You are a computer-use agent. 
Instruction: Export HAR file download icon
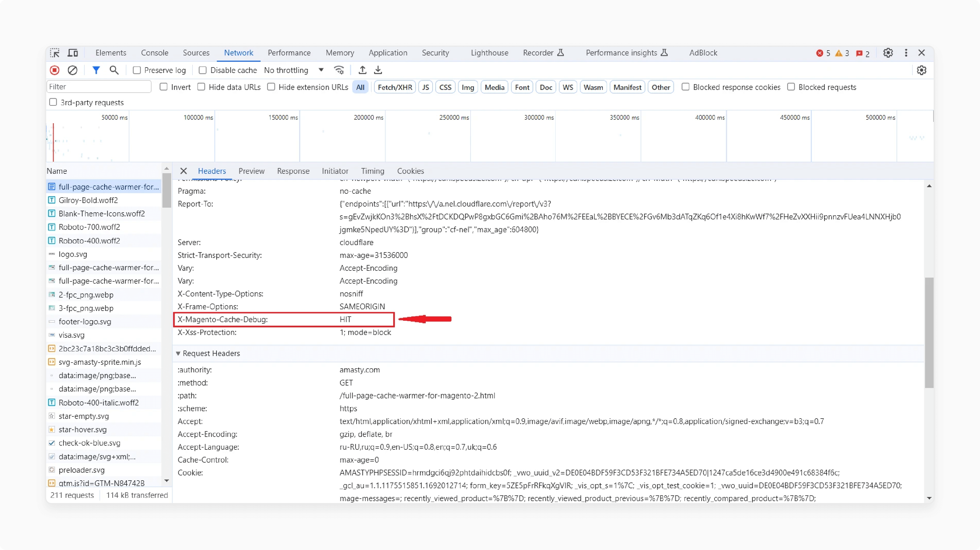tap(378, 70)
